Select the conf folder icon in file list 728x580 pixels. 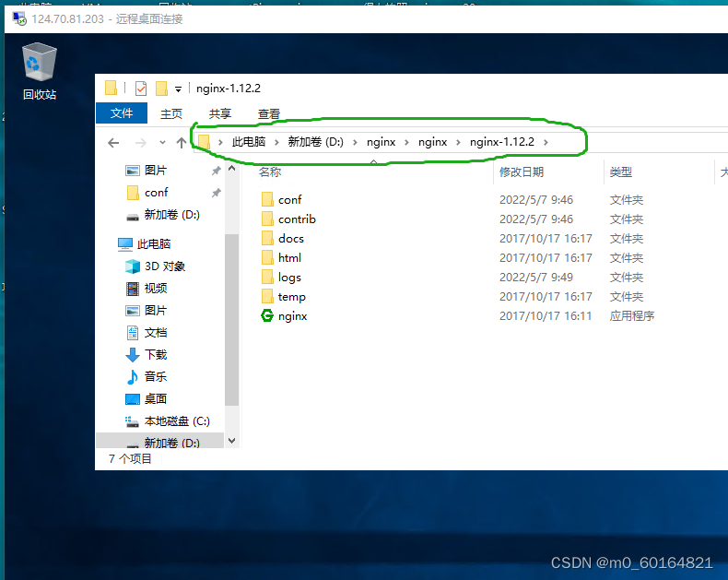click(x=267, y=199)
